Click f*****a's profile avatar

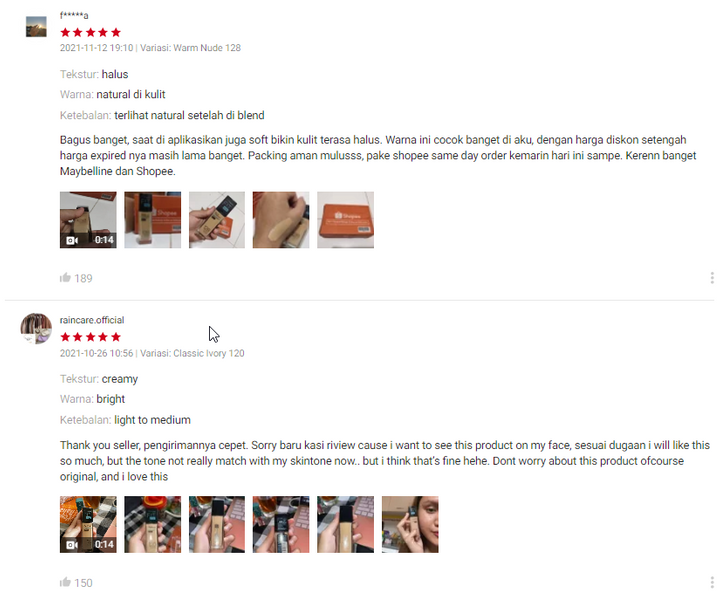pyautogui.click(x=36, y=27)
